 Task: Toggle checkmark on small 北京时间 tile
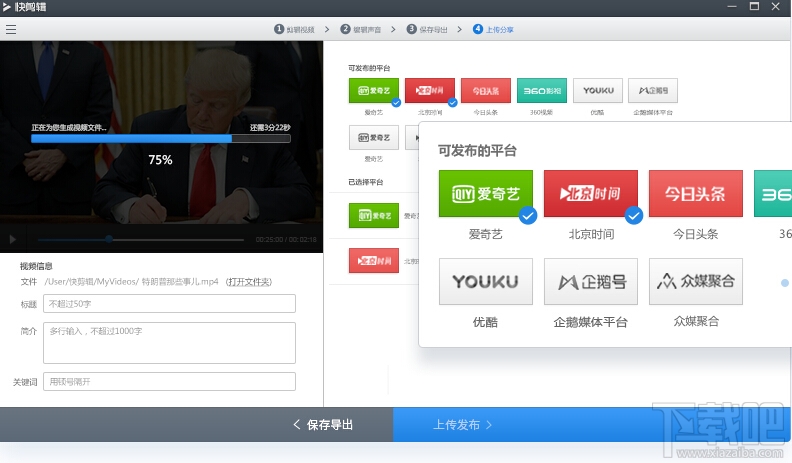click(453, 102)
